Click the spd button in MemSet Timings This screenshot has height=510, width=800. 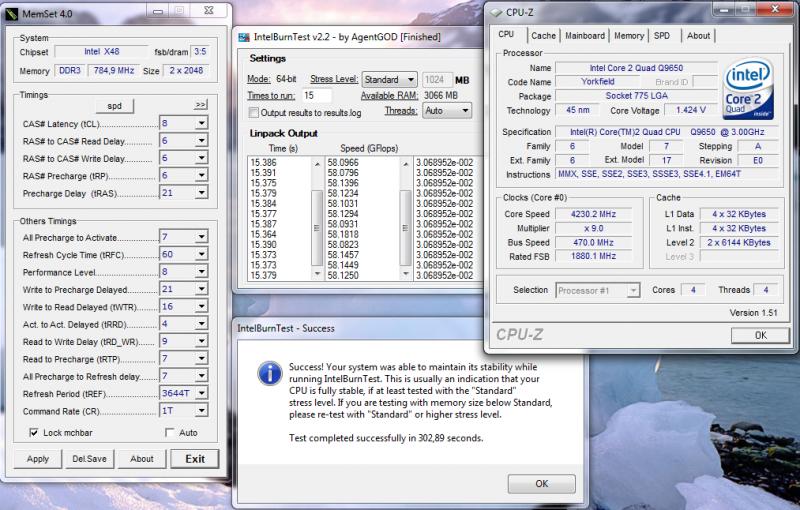[x=114, y=106]
